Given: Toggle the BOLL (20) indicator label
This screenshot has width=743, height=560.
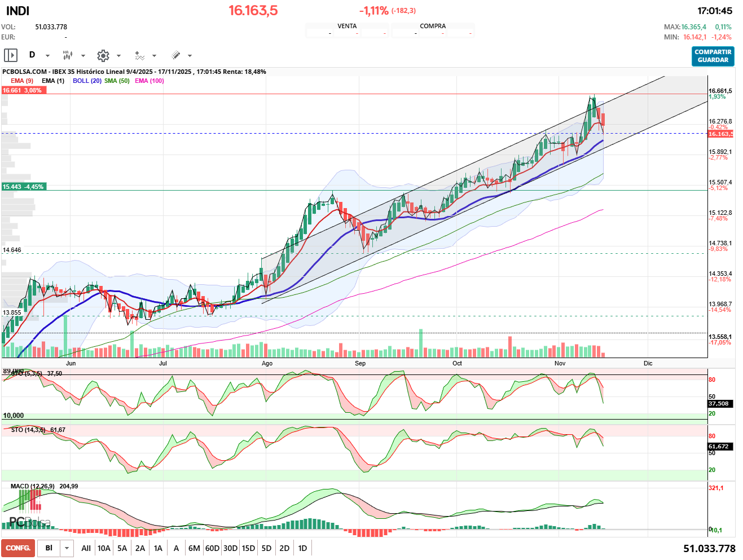Looking at the screenshot, I should pyautogui.click(x=87, y=81).
